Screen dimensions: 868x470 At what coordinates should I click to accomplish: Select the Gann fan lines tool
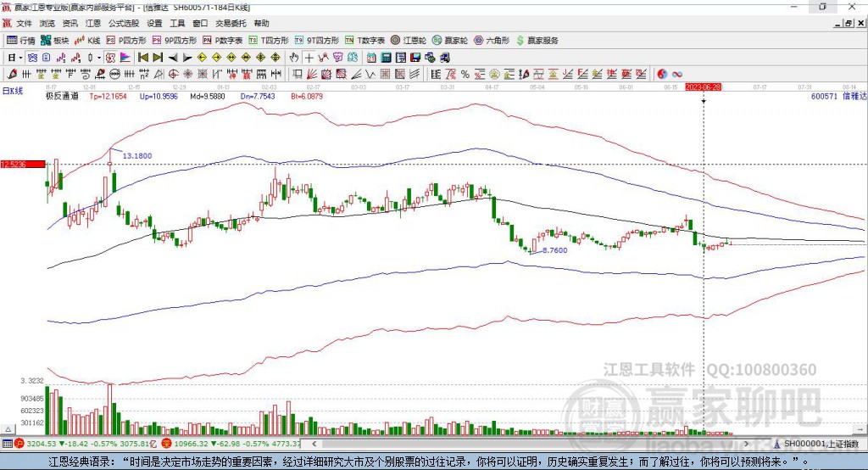point(312,75)
